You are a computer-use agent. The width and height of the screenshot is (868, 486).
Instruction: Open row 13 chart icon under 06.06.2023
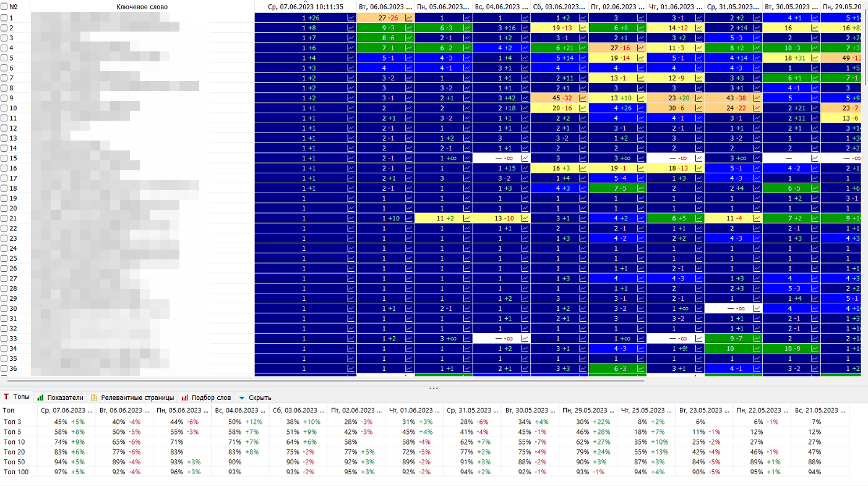(x=409, y=138)
